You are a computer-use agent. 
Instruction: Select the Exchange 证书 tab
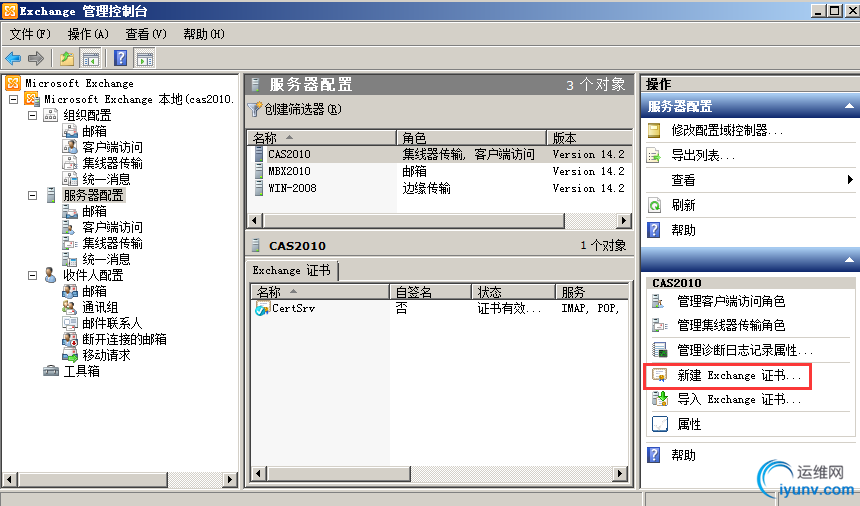(x=291, y=270)
